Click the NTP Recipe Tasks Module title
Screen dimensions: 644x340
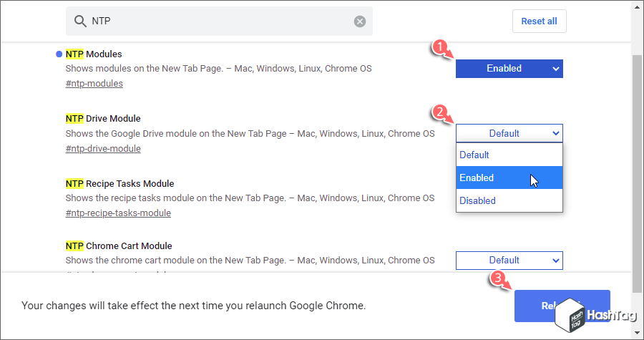click(120, 183)
